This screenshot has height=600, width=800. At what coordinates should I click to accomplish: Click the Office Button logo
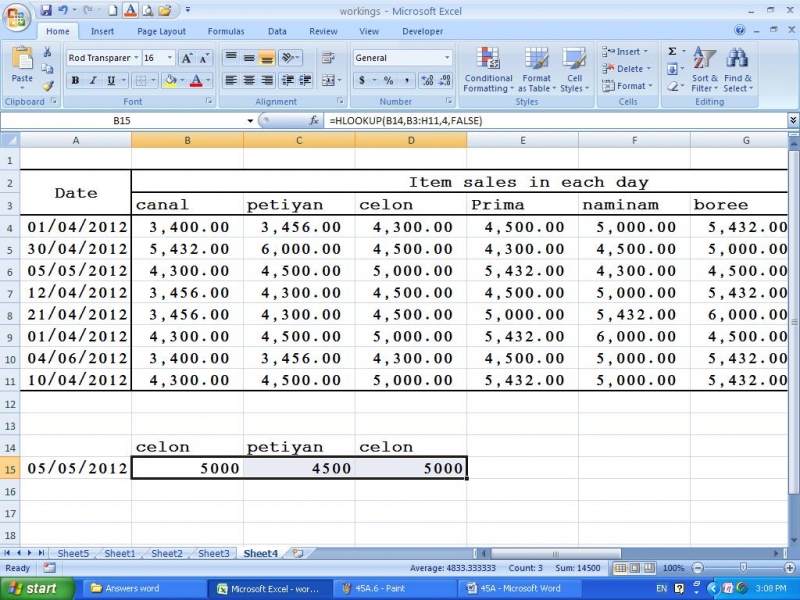[17, 18]
